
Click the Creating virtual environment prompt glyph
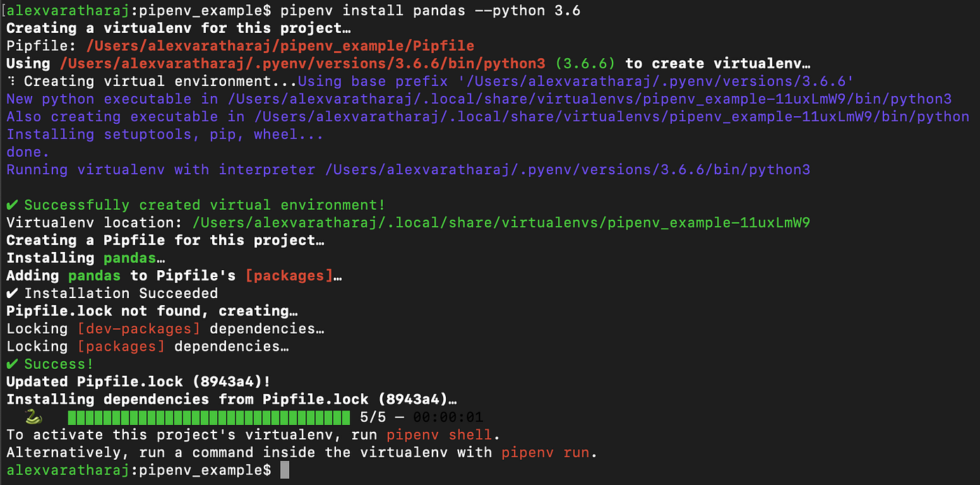click(8, 80)
